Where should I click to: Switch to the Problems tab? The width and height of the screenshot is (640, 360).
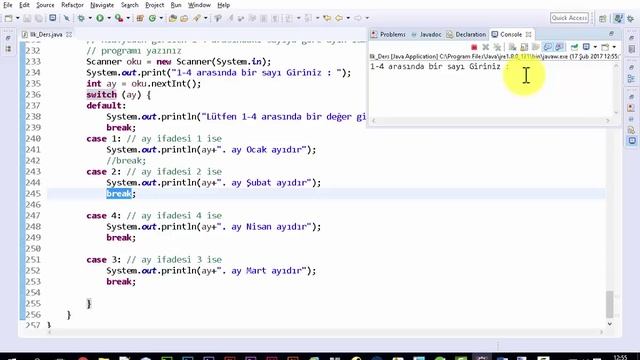click(388, 34)
